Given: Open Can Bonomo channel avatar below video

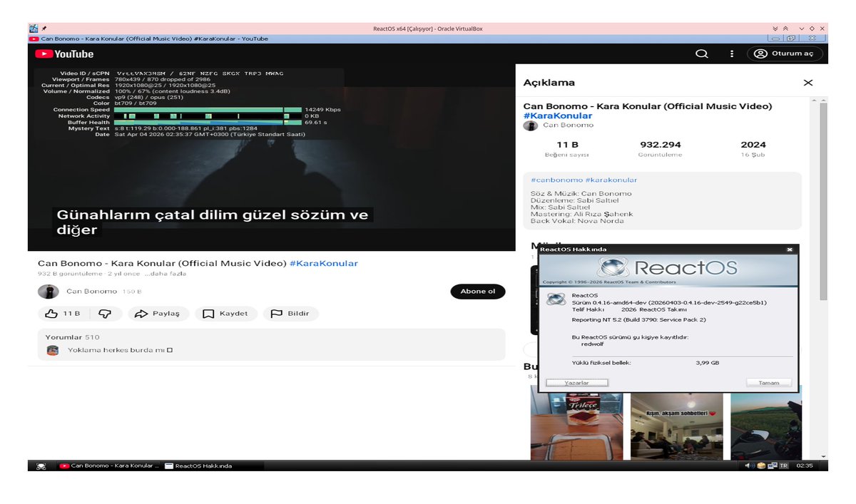Looking at the screenshot, I should coord(48,292).
